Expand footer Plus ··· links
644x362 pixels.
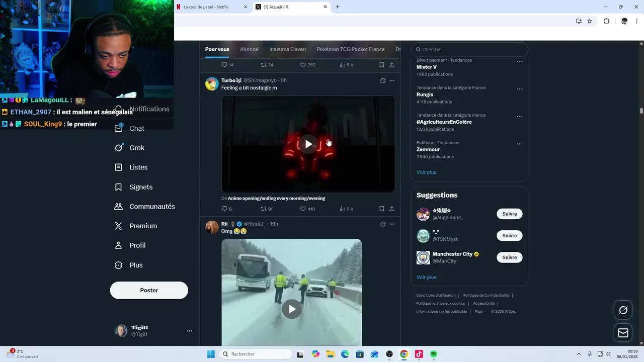480,311
